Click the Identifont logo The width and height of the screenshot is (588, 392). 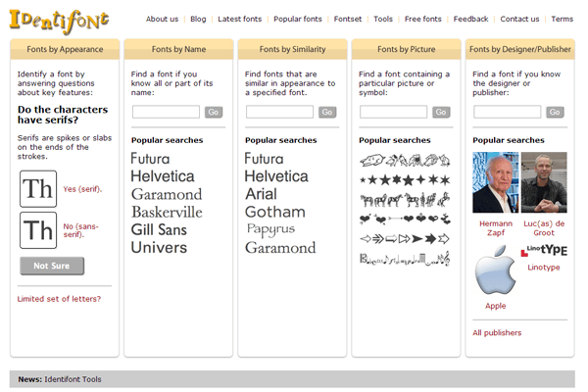pyautogui.click(x=59, y=22)
